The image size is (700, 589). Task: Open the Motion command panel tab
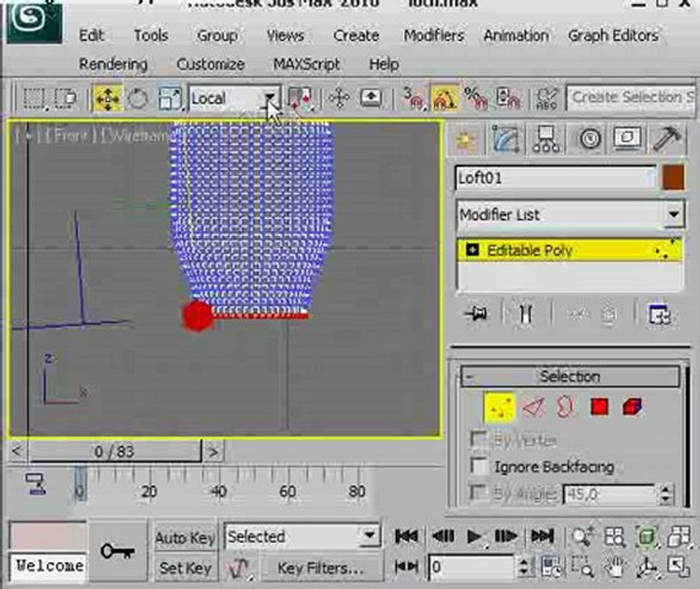pyautogui.click(x=589, y=139)
